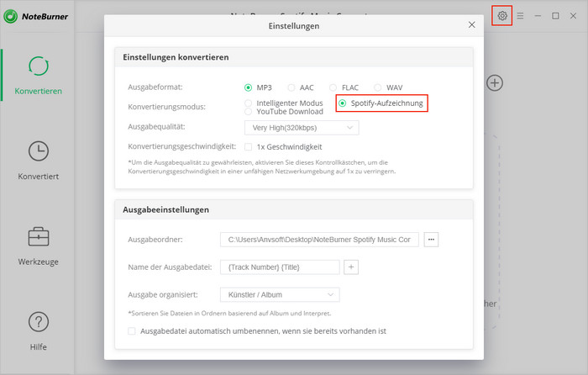Click the Hilfe question mark icon
The width and height of the screenshot is (588, 375).
pos(38,321)
